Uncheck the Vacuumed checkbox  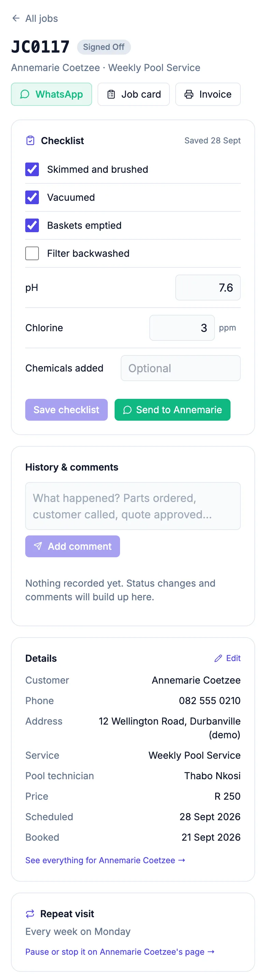click(x=32, y=197)
